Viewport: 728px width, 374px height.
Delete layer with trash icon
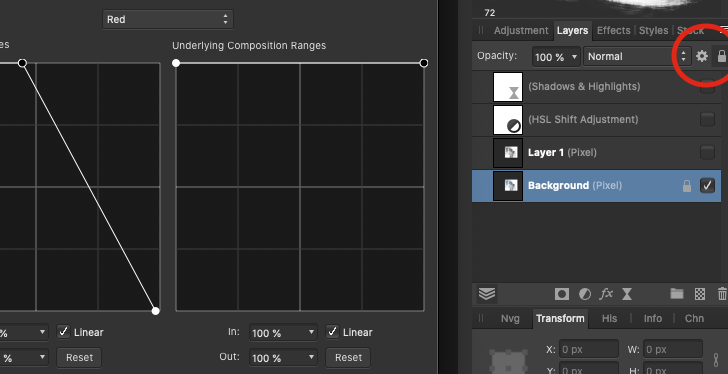click(x=722, y=294)
